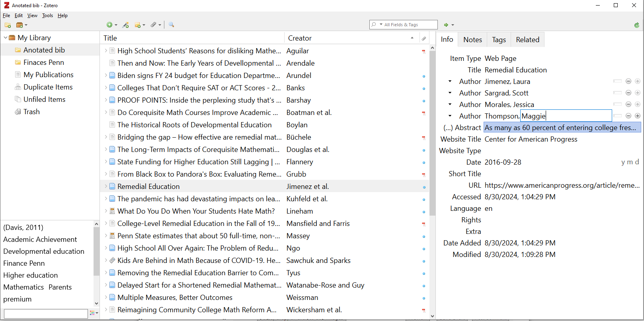
Task: Remove author Morales, Jessica with minus icon
Action: (628, 104)
